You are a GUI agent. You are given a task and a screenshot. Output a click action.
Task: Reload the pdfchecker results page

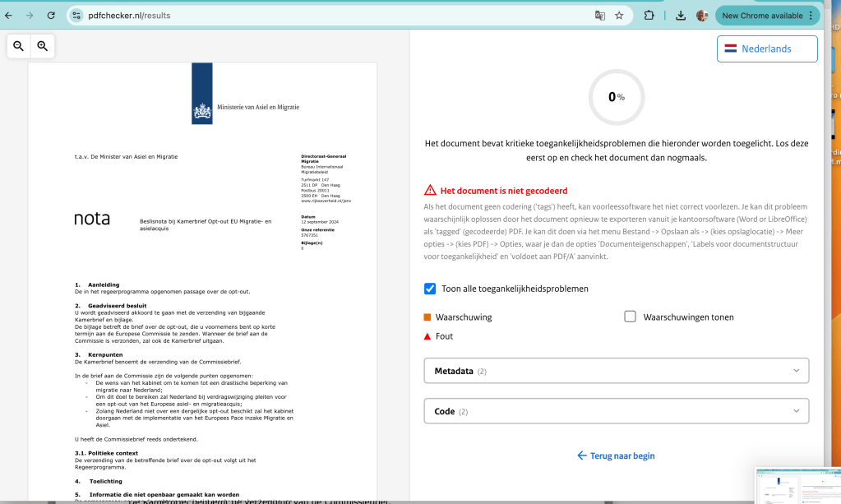coord(51,15)
